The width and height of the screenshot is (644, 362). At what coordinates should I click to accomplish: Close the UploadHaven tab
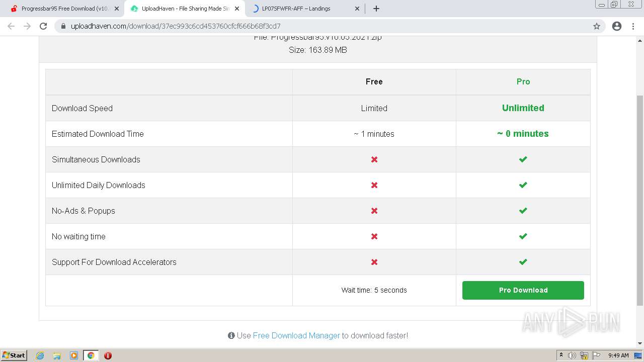click(x=237, y=9)
